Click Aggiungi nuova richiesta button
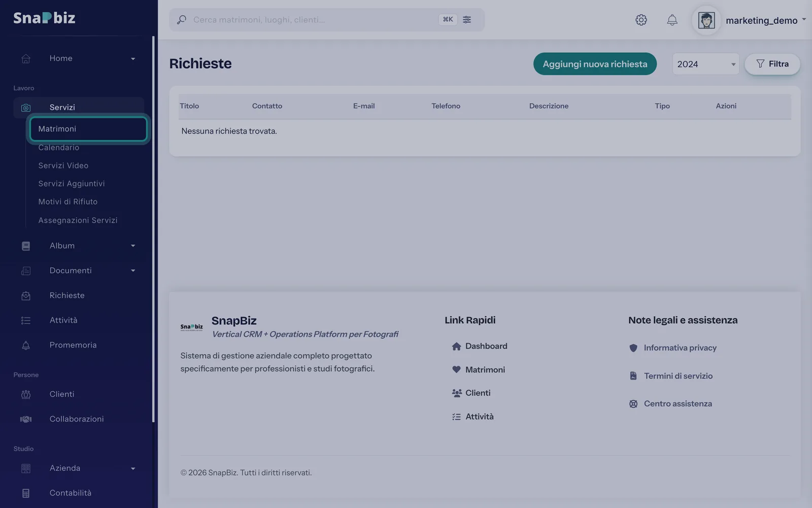The height and width of the screenshot is (508, 812). pyautogui.click(x=595, y=64)
